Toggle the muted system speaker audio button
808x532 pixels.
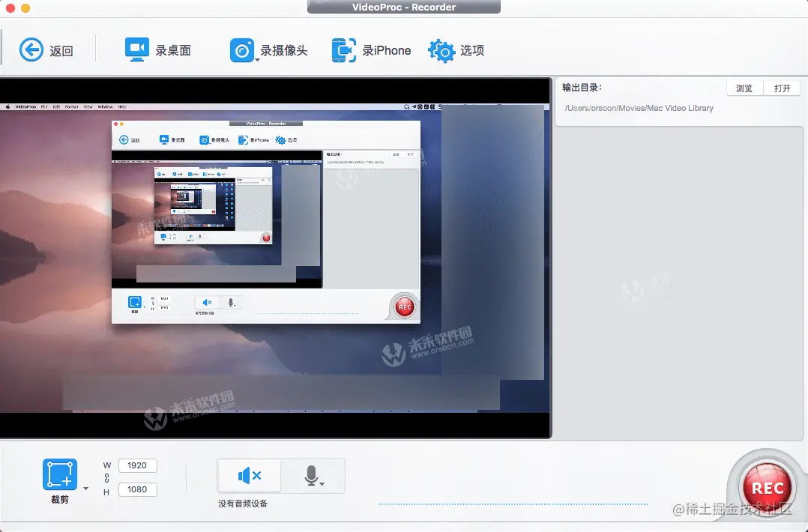(x=250, y=475)
